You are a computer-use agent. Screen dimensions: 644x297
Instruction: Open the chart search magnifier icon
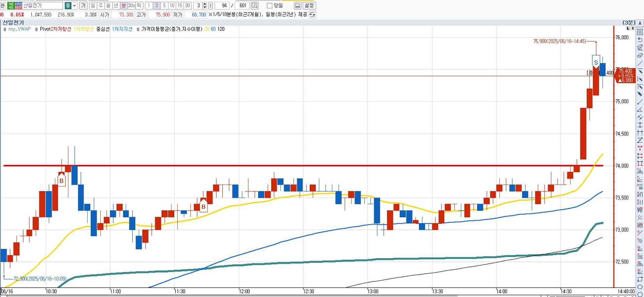(255, 6)
